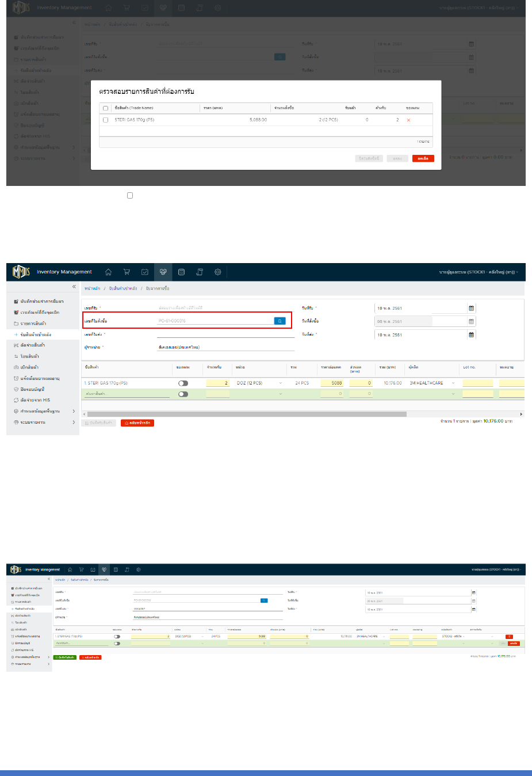The width and height of the screenshot is (532, 776).
Task: Select รับสินค้าเข้าคลัง in middle screenshot sidebar
Action: (x=36, y=334)
